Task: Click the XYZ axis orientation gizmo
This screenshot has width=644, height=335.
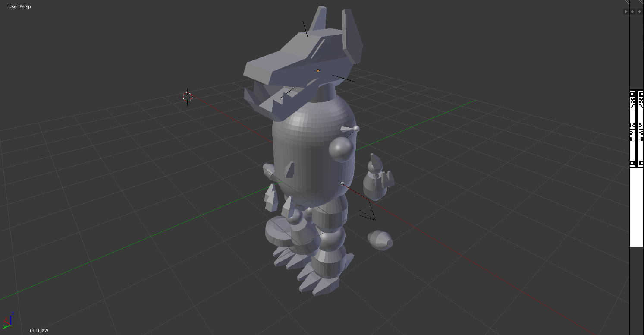Action: tap(8, 320)
